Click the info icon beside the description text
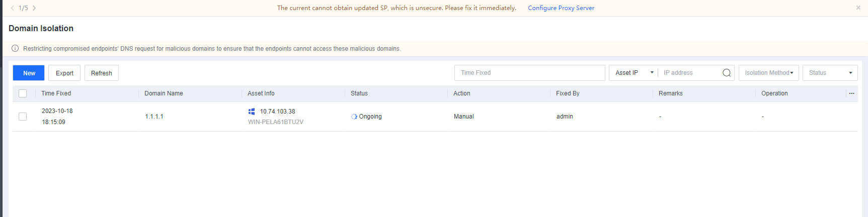The width and height of the screenshot is (868, 217). [x=15, y=49]
